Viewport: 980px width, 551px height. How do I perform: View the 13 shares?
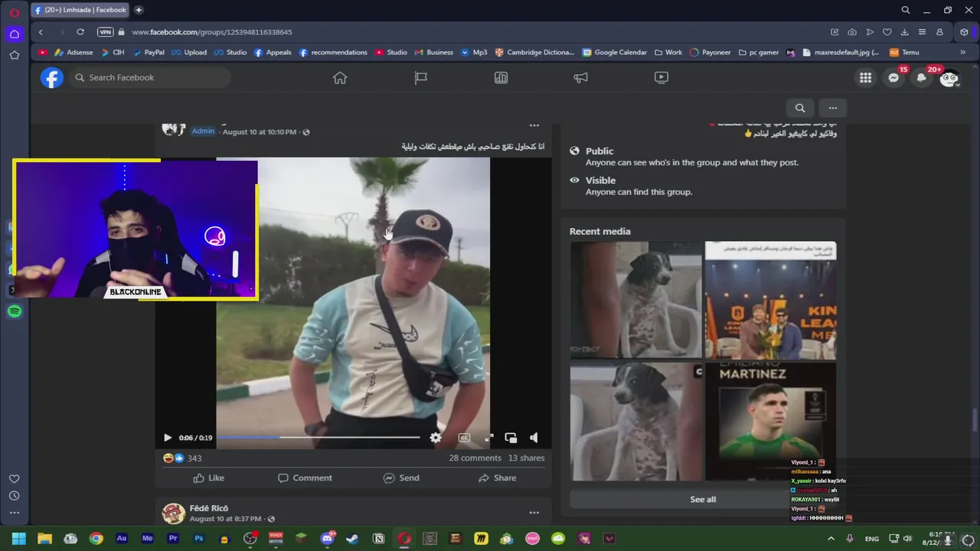526,458
